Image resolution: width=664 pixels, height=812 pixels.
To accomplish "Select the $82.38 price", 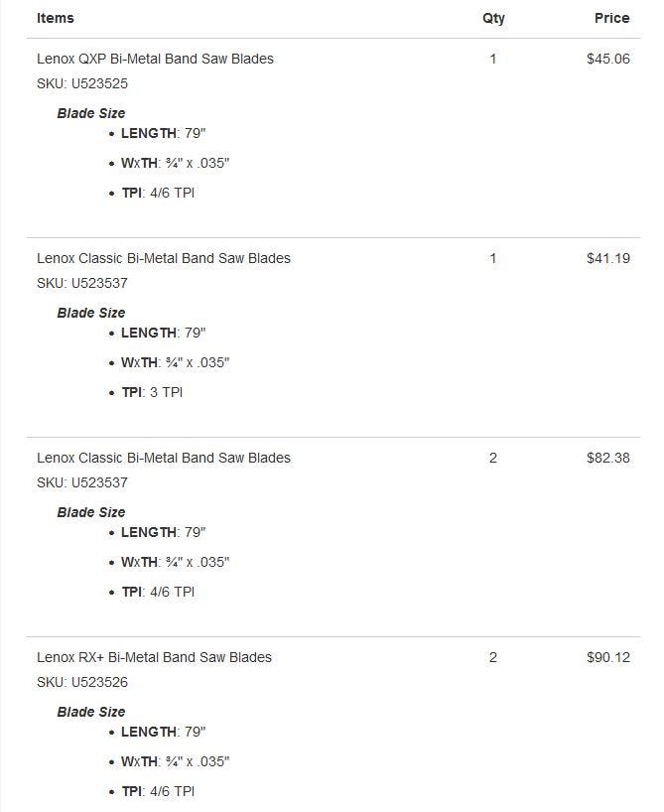I will 608,458.
